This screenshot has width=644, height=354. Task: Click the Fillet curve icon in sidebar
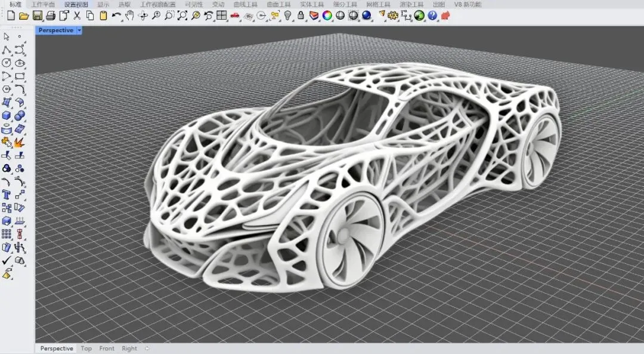(x=20, y=89)
